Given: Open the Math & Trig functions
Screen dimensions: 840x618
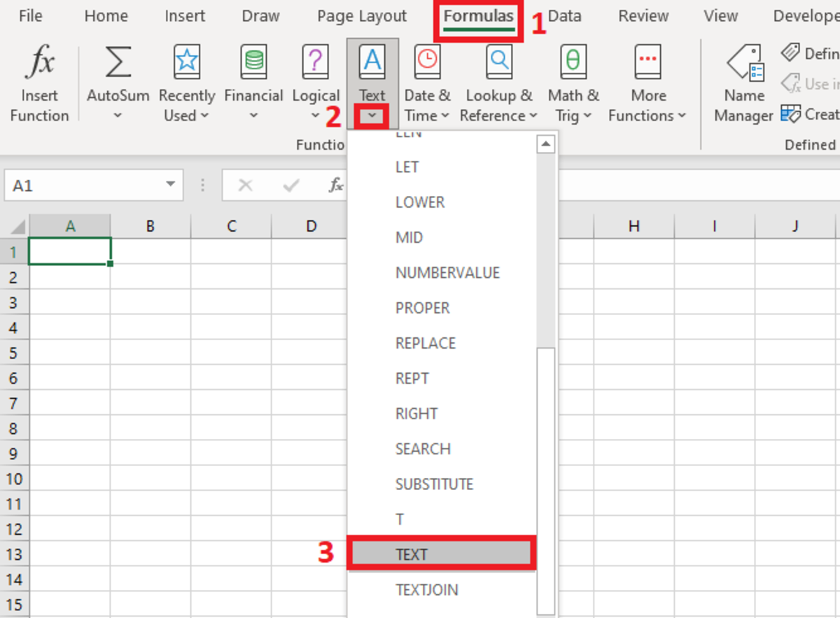Looking at the screenshot, I should coord(573,84).
